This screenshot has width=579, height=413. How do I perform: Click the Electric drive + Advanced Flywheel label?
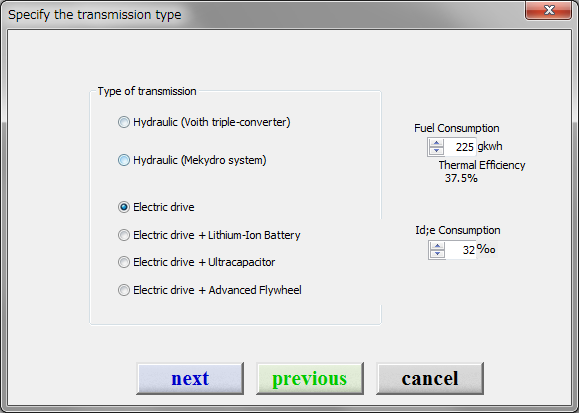point(217,290)
